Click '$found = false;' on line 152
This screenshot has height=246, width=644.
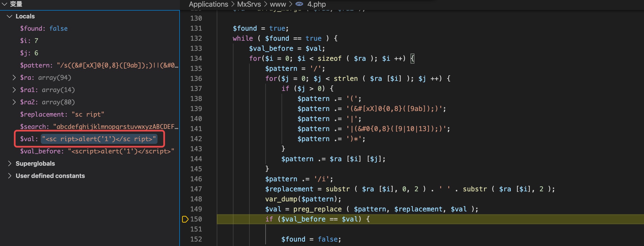311,239
